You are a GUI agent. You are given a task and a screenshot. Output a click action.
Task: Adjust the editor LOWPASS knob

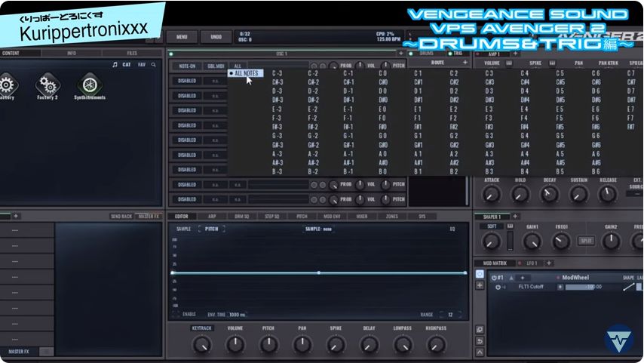(403, 344)
